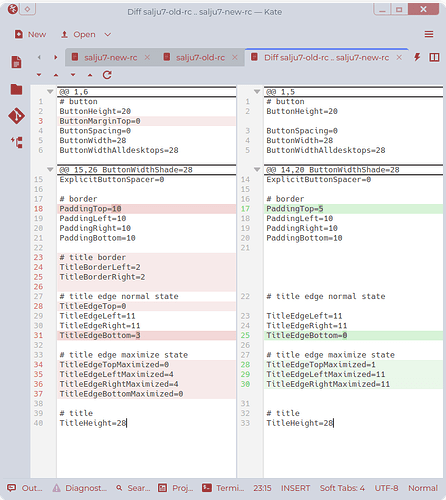Click the down arrow beneath salju7-new-rc tab icon
This screenshot has width=446, height=500.
[x=73, y=75]
